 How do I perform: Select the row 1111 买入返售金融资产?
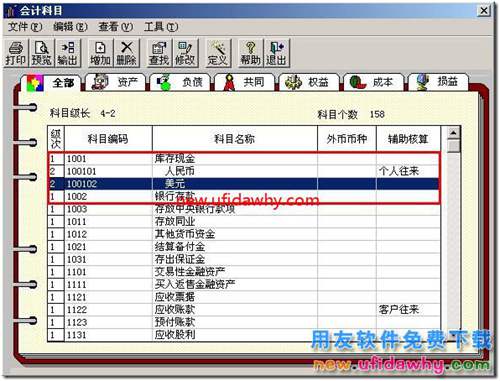[x=244, y=285]
